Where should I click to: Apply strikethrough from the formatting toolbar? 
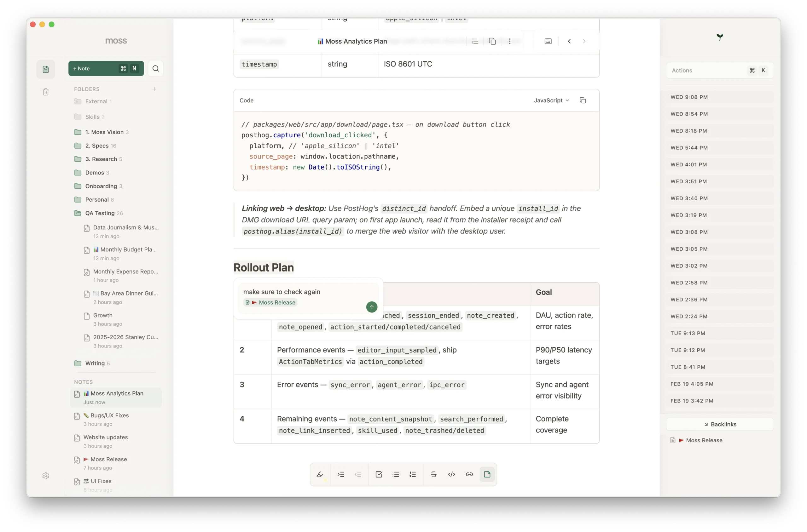pos(433,474)
